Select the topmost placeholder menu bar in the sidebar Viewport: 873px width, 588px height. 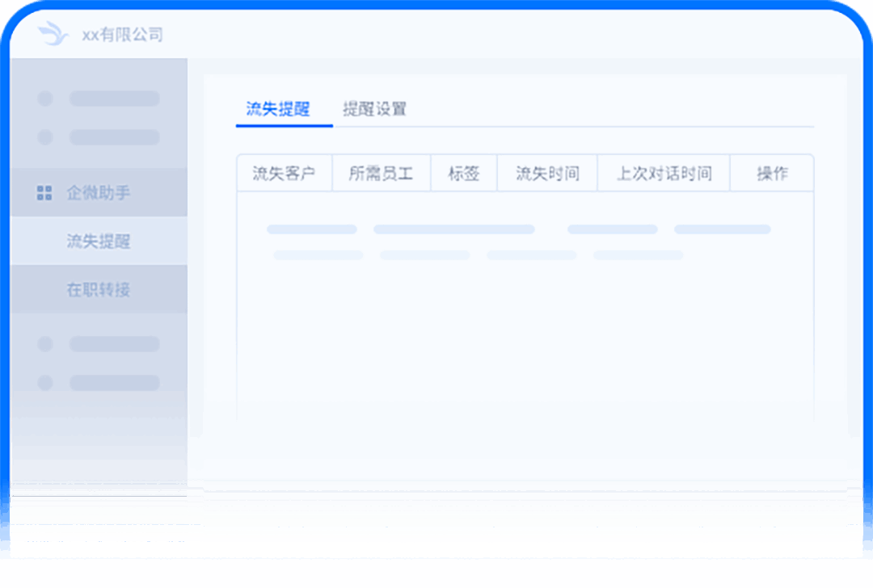(x=114, y=99)
